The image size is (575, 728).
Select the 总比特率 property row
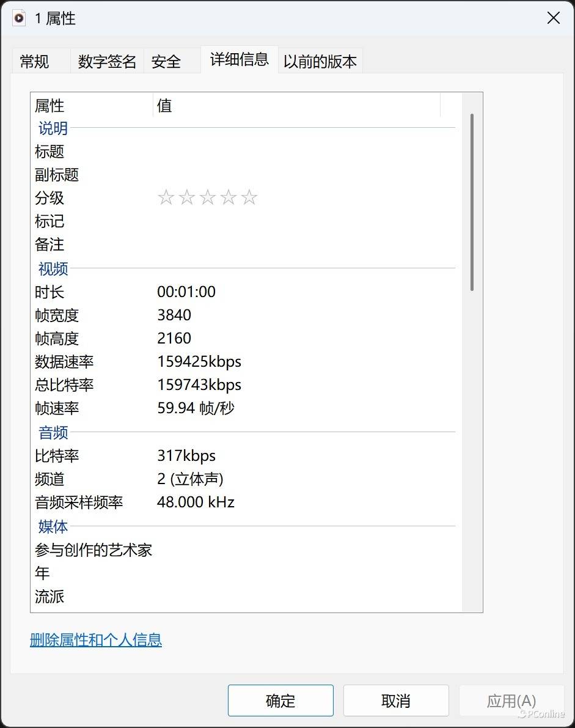[x=64, y=385]
